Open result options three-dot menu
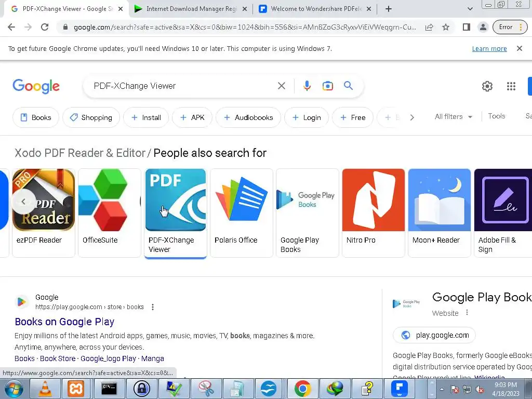Screen dimensions: 532x399 153,307
